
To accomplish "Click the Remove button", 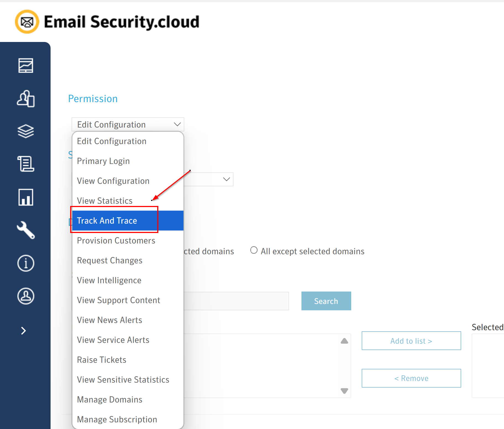I will tap(411, 378).
